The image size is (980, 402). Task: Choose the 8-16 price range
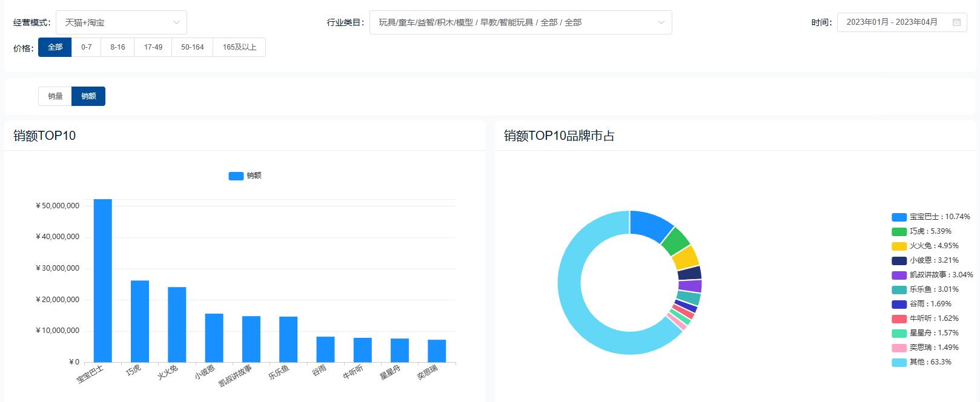tap(118, 47)
